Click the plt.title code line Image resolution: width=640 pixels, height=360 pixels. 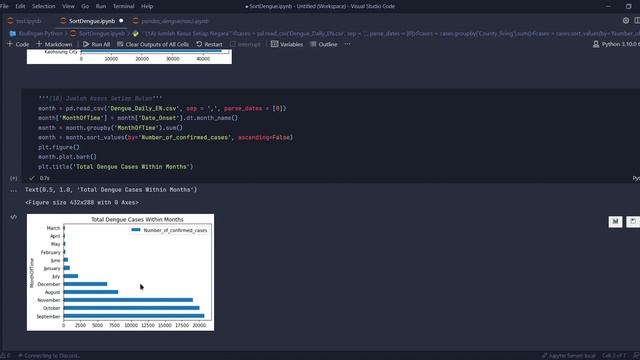pos(116,167)
